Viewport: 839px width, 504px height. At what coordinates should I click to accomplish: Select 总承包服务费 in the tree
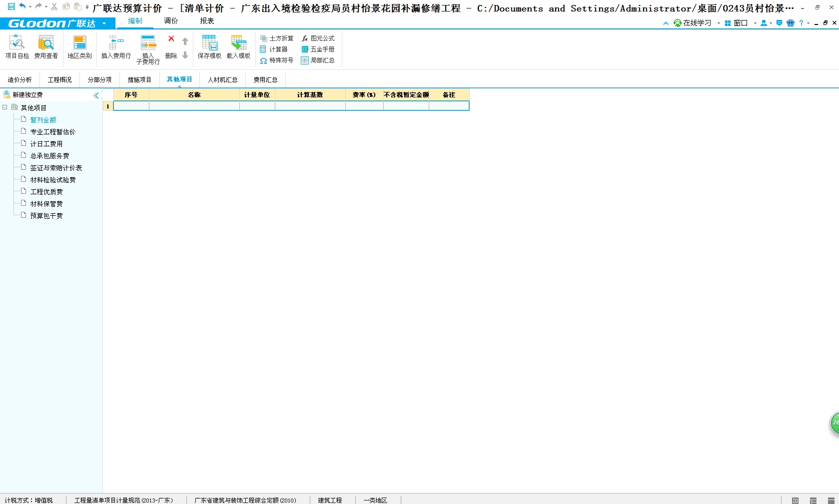pyautogui.click(x=49, y=156)
